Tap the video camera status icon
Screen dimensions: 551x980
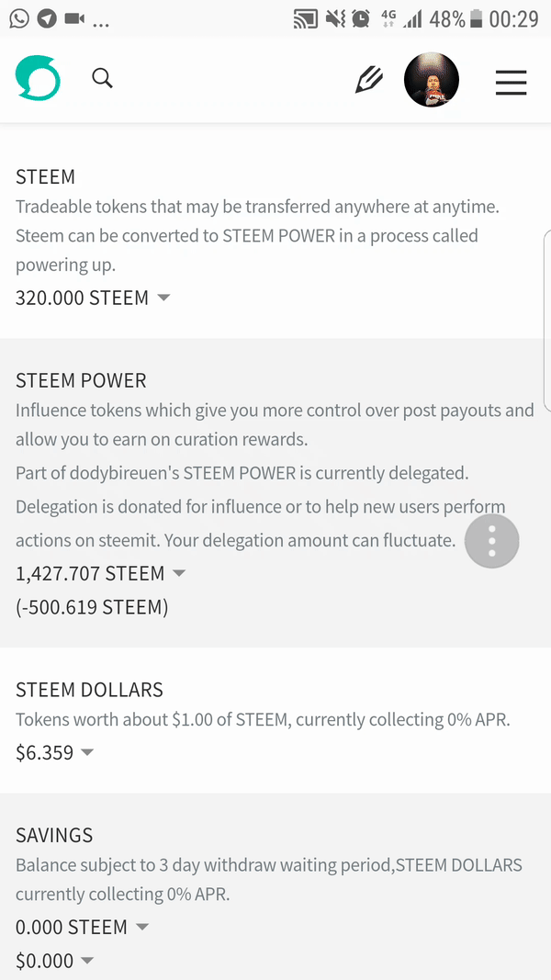(74, 19)
